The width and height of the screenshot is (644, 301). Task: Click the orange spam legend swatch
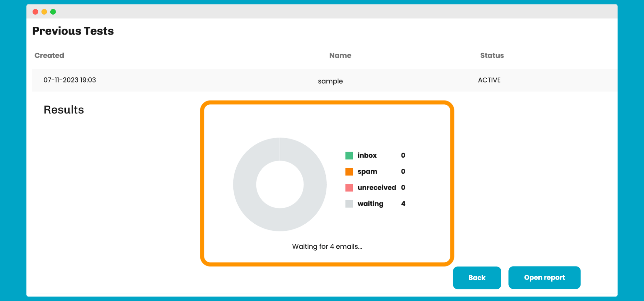(x=349, y=172)
